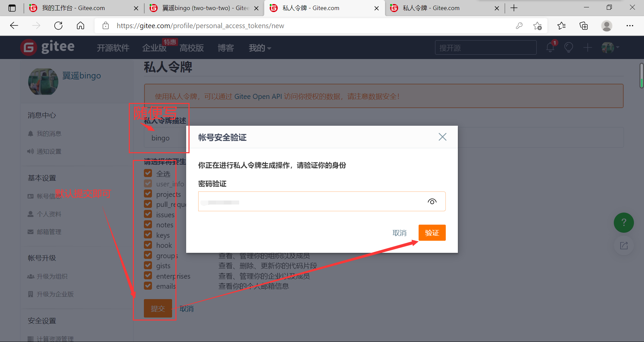The height and width of the screenshot is (342, 644).
Task: Reload the page with the refresh icon
Action: pyautogui.click(x=58, y=25)
